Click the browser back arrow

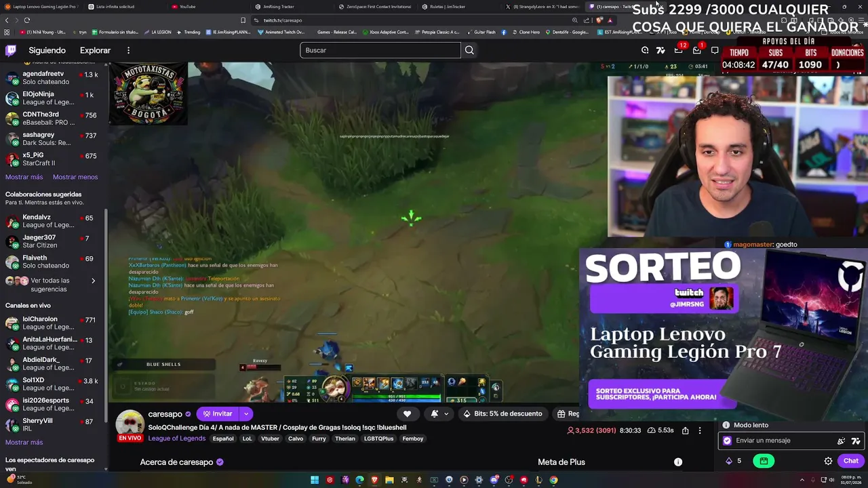(x=7, y=20)
